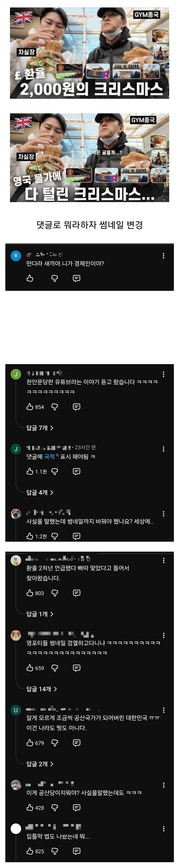
Task: Open the more-options menu on the '입틀막' comment
Action: (164, 829)
